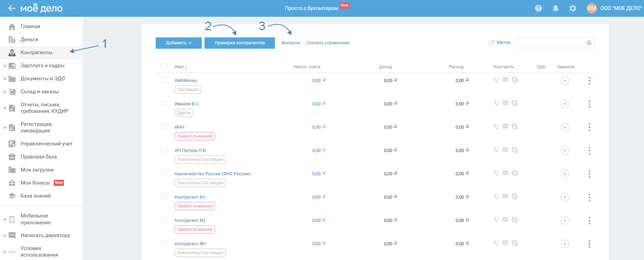Click the help question mark icon
644x260 pixels.
[x=538, y=8]
